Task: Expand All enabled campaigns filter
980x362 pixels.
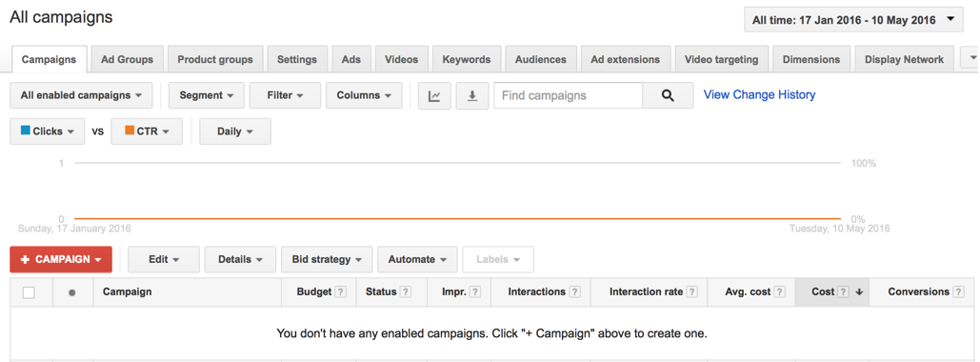Action: point(81,95)
